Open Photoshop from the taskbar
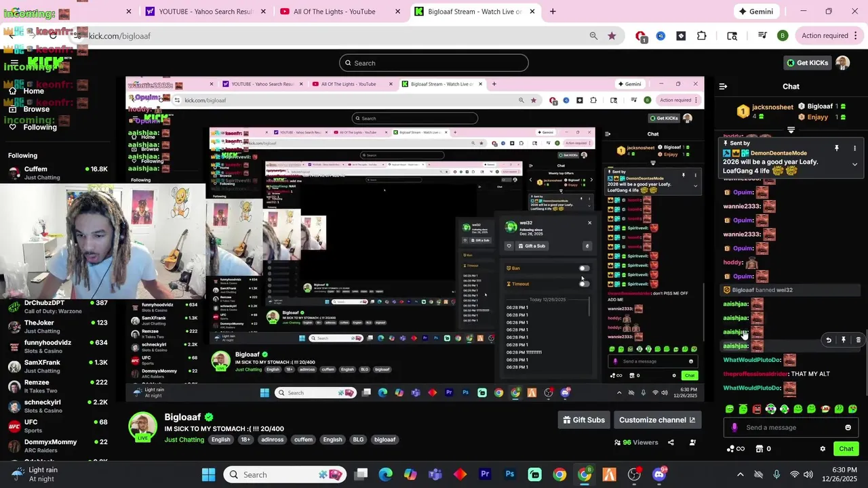 pyautogui.click(x=510, y=474)
